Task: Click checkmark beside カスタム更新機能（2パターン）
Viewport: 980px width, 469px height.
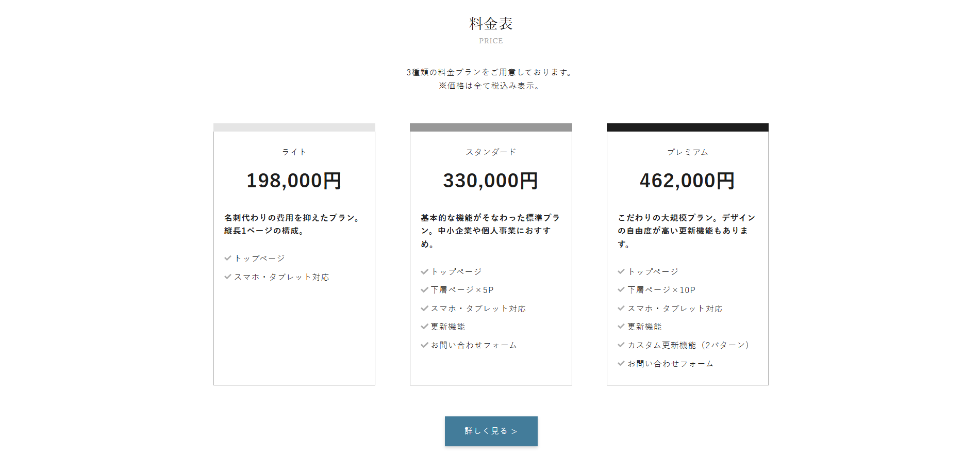Action: [621, 345]
